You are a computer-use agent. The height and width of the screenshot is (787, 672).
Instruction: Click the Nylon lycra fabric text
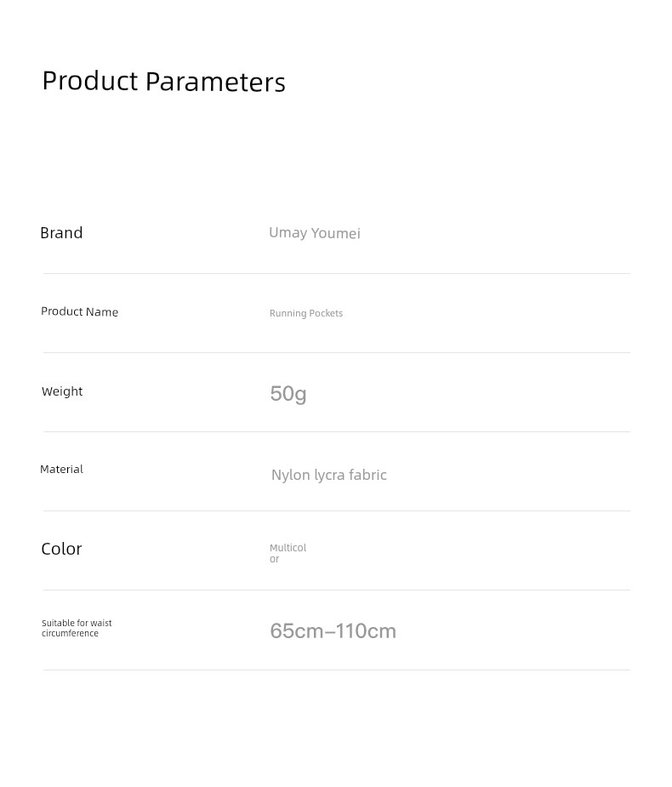click(328, 475)
